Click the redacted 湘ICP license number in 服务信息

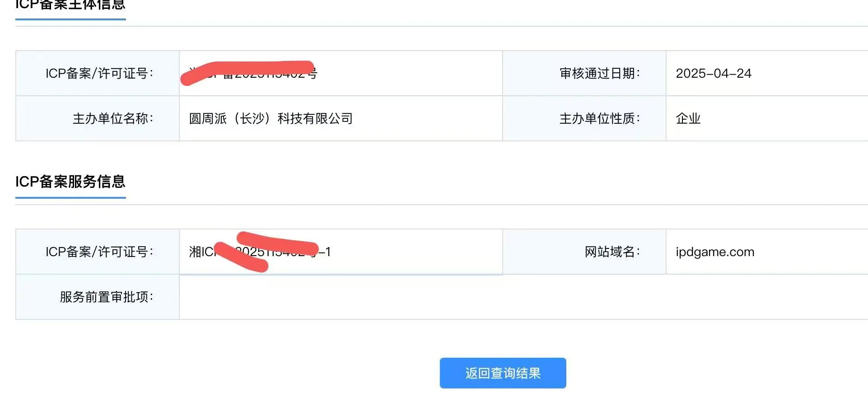click(x=260, y=252)
